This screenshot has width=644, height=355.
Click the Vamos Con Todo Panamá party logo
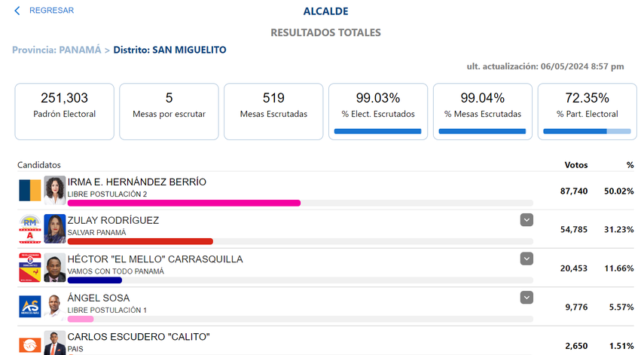[x=30, y=268]
